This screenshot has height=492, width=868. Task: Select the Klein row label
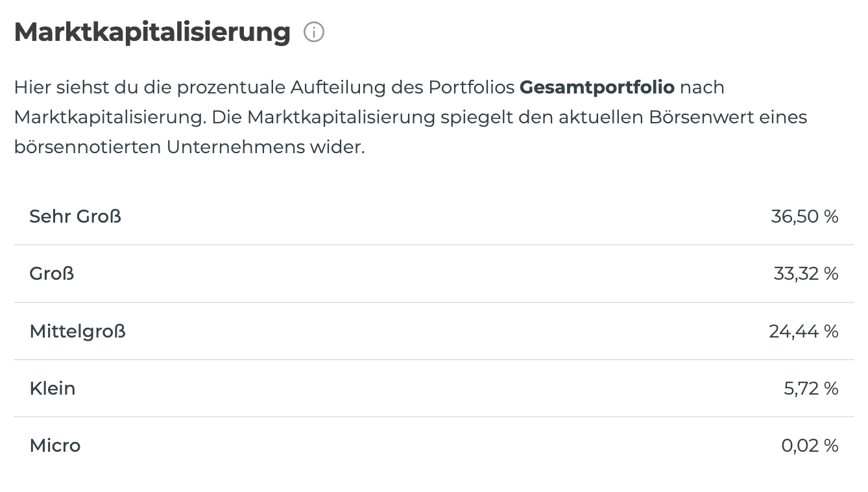click(x=53, y=388)
